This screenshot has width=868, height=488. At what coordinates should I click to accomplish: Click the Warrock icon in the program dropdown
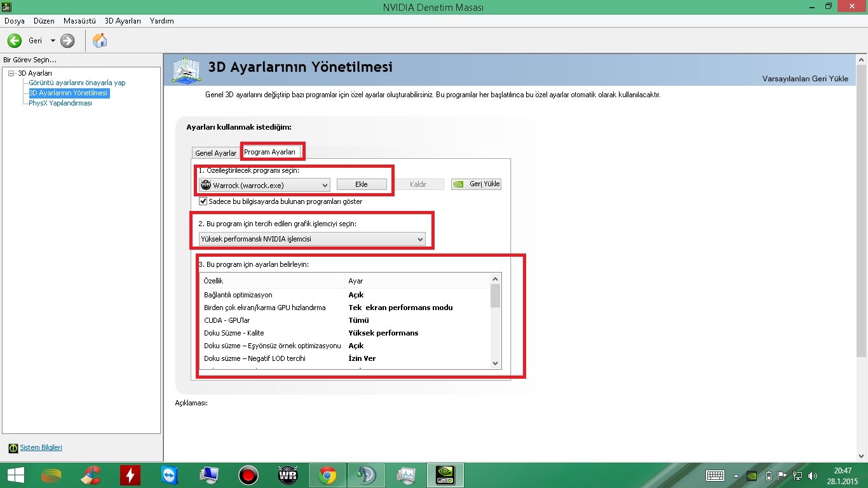pyautogui.click(x=206, y=185)
